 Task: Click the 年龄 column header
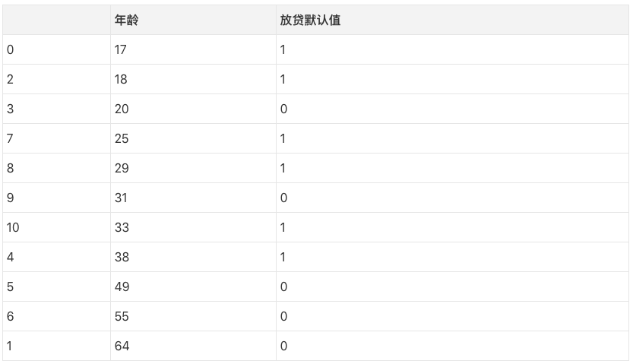pos(126,21)
